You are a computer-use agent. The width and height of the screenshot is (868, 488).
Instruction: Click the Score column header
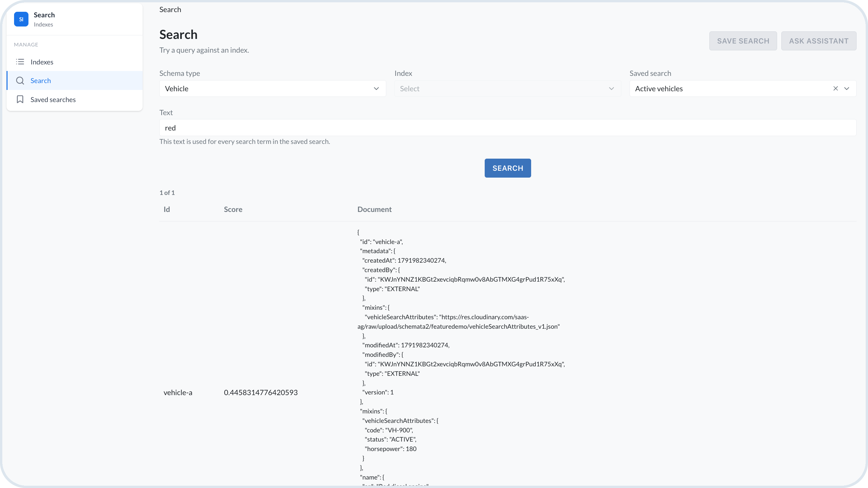(x=233, y=209)
